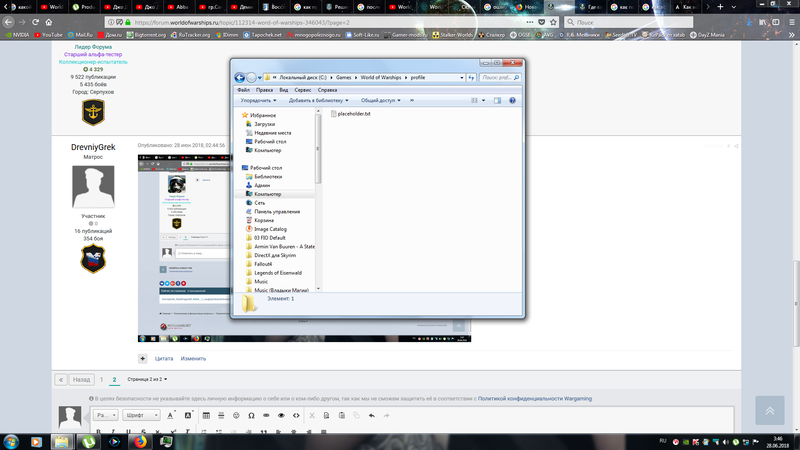Click the Explorer back navigation arrow
Image resolution: width=800 pixels, height=450 pixels.
240,77
